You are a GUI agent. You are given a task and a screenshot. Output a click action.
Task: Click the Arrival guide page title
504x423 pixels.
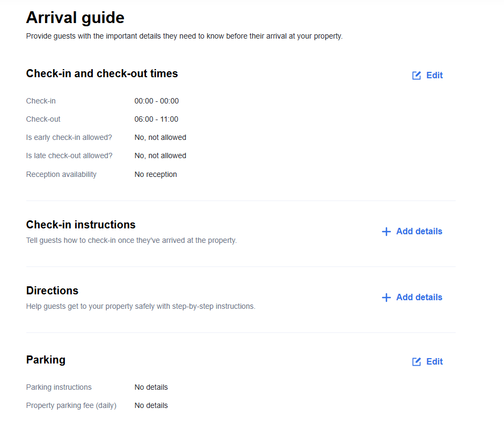[x=75, y=18]
